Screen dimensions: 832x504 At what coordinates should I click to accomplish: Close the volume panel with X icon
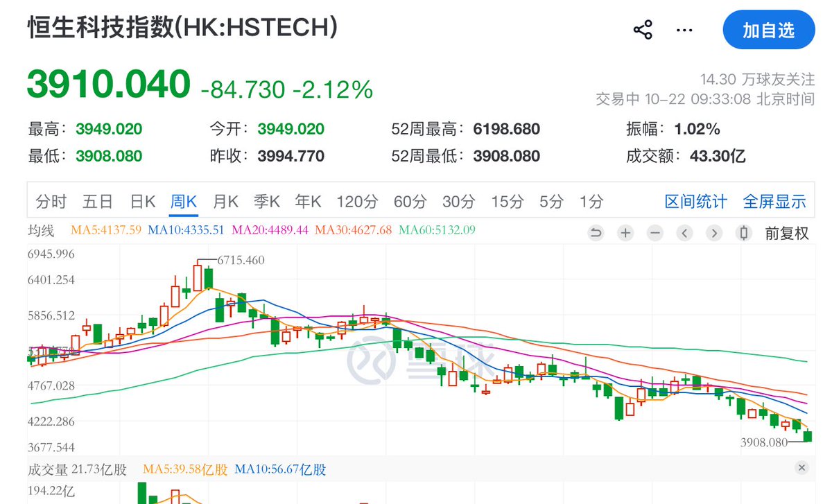coord(802,469)
